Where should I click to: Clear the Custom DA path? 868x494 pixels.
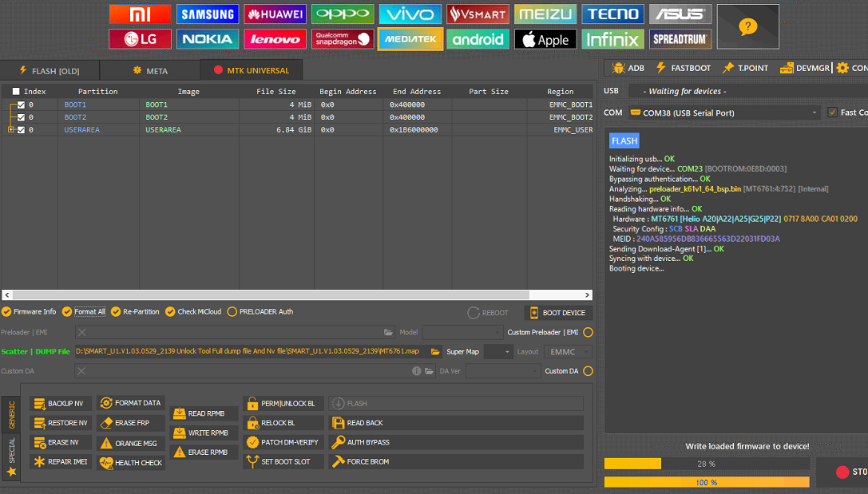pyautogui.click(x=81, y=371)
